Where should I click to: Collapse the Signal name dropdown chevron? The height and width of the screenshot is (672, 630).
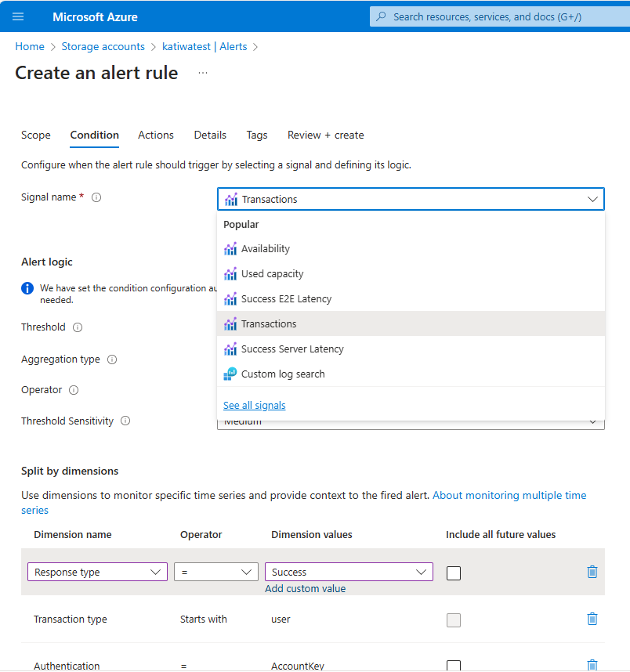(592, 199)
